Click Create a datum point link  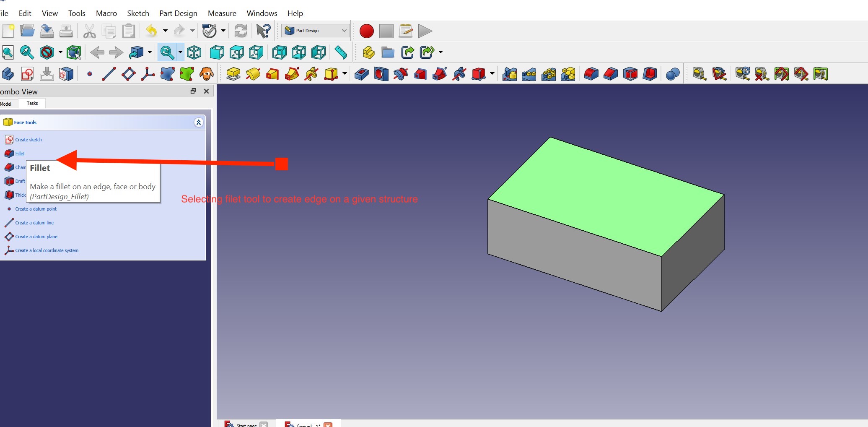tap(36, 209)
